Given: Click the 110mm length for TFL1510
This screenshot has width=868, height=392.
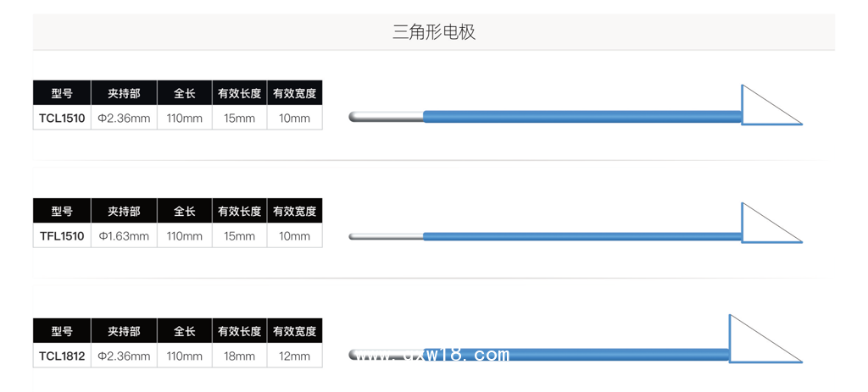Looking at the screenshot, I should [x=185, y=236].
